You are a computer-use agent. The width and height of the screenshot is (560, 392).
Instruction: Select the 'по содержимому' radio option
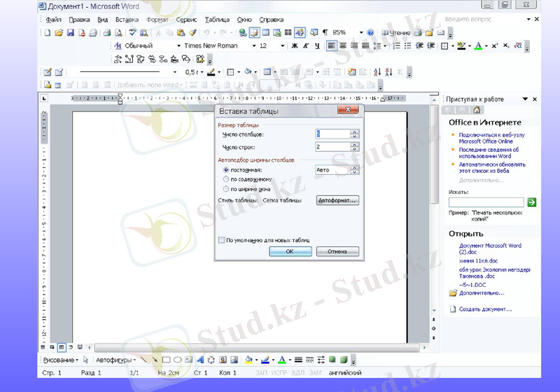click(x=226, y=179)
